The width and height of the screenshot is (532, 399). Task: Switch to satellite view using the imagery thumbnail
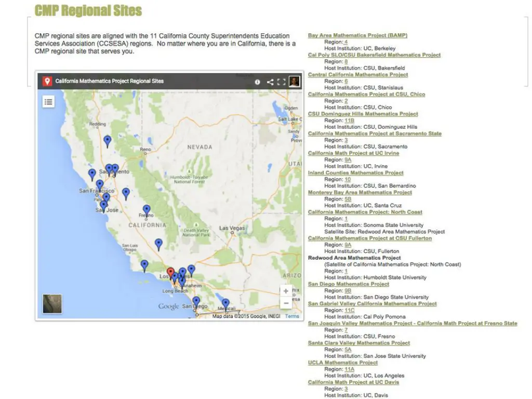(52, 303)
